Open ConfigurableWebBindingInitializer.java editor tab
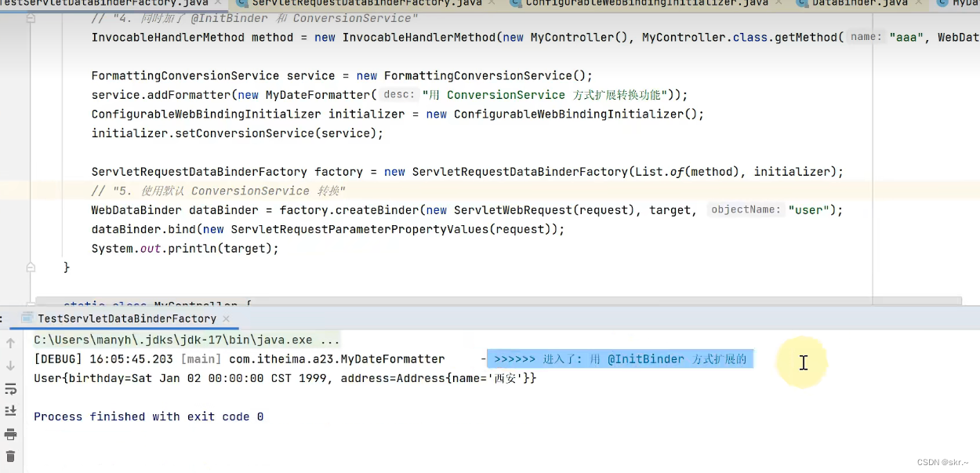This screenshot has width=980, height=473. coord(647,3)
